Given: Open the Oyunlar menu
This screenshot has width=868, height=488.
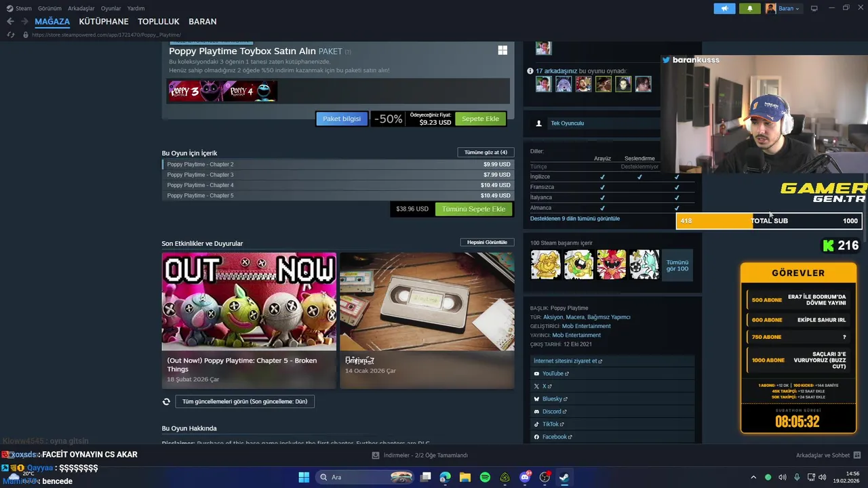Looking at the screenshot, I should point(111,9).
